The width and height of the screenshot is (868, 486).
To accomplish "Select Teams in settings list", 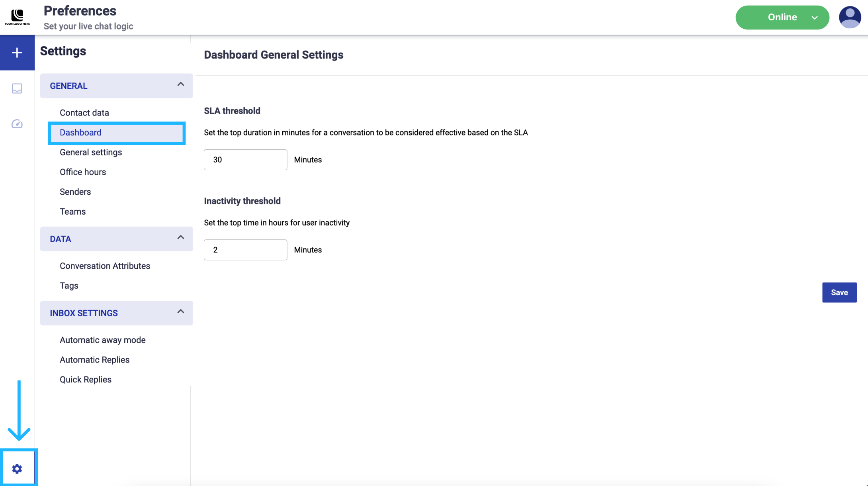I will point(72,212).
